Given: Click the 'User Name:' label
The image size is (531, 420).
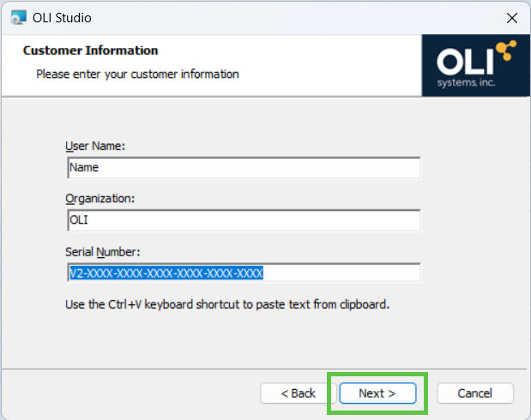Looking at the screenshot, I should [95, 146].
